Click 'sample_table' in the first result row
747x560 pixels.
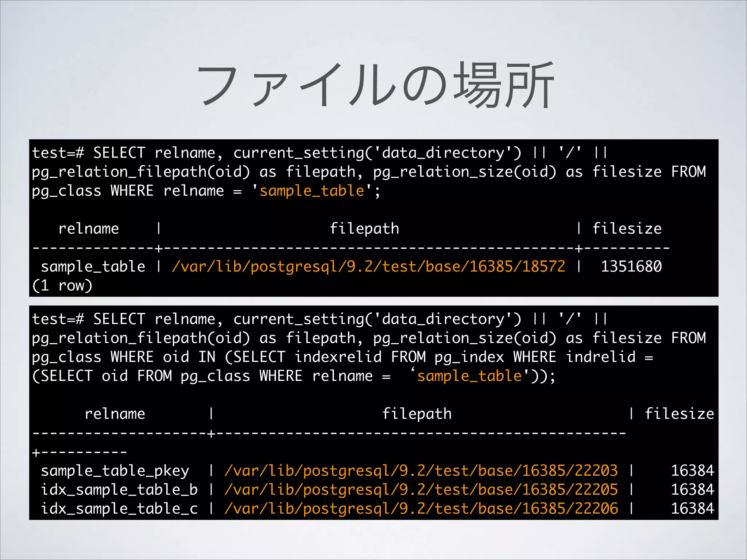click(x=93, y=267)
